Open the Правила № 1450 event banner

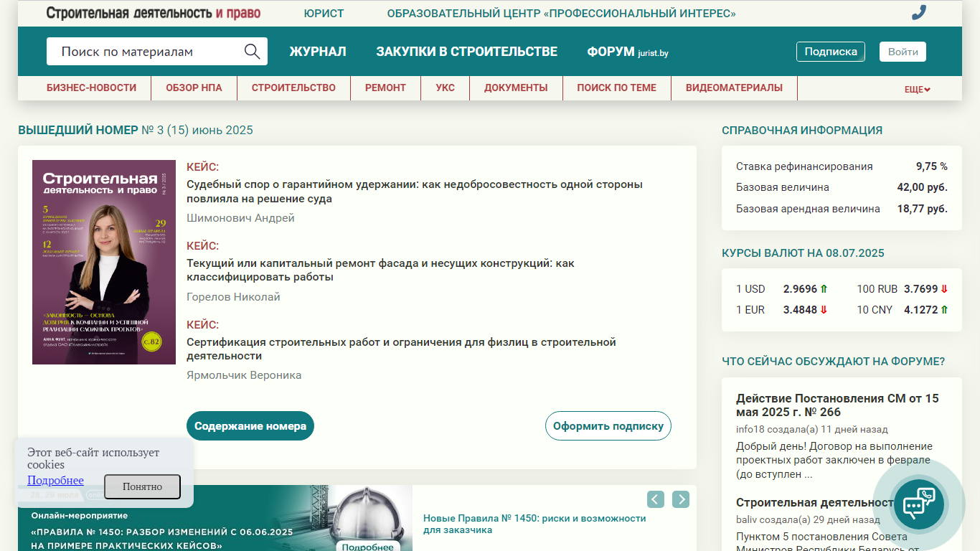[x=215, y=518]
